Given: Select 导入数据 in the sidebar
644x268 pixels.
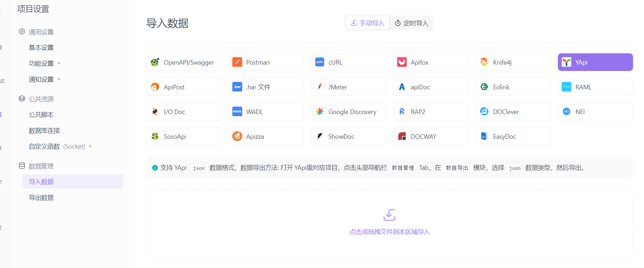Looking at the screenshot, I should pos(72,181).
